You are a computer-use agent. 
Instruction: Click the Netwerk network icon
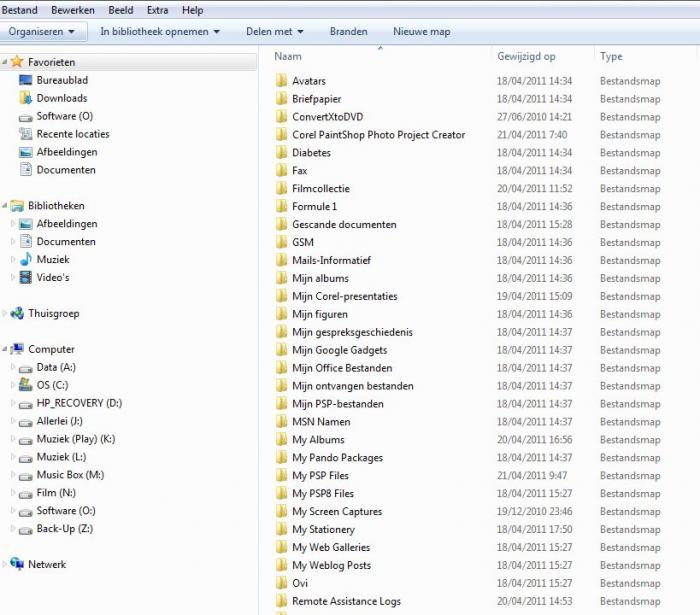point(17,564)
